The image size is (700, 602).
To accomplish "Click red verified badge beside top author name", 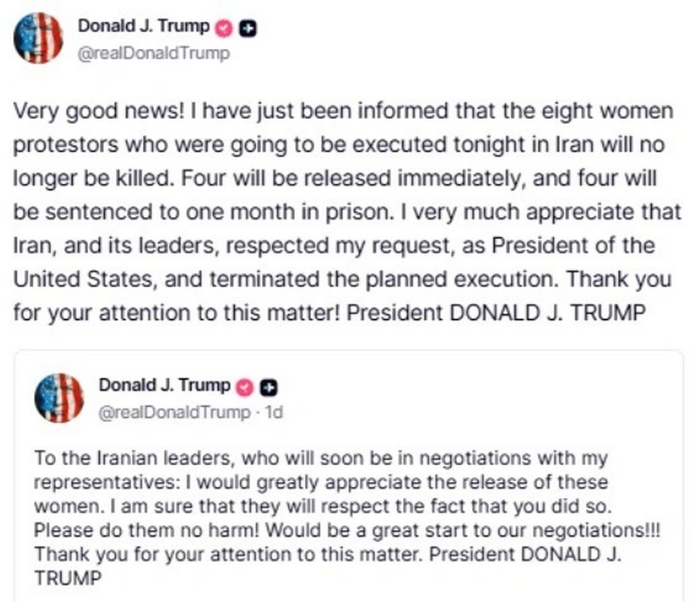I will coord(224,28).
